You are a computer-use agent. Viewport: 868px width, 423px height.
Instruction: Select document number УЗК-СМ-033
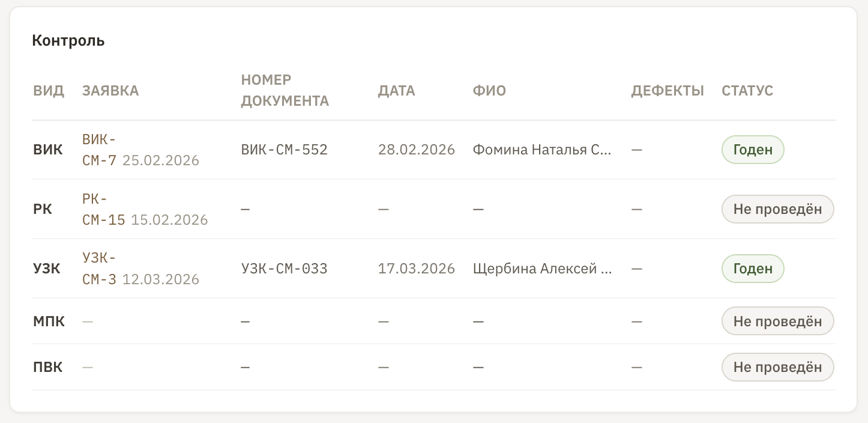tap(285, 269)
